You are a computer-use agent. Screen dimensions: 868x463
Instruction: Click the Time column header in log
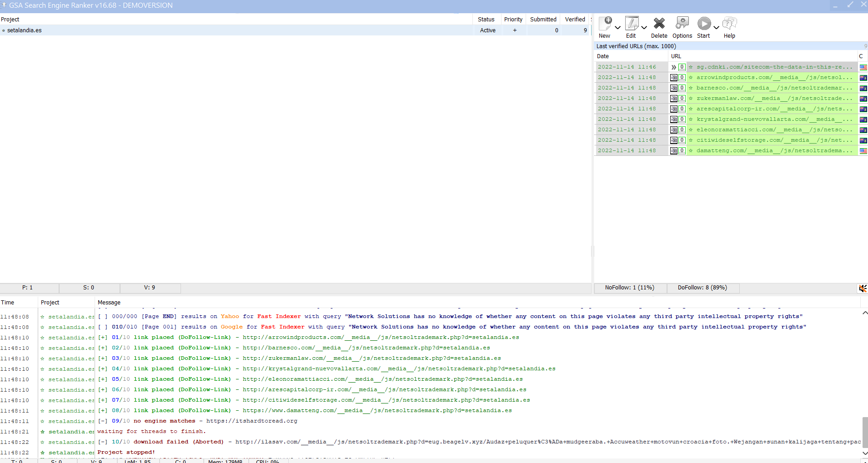tap(19, 303)
